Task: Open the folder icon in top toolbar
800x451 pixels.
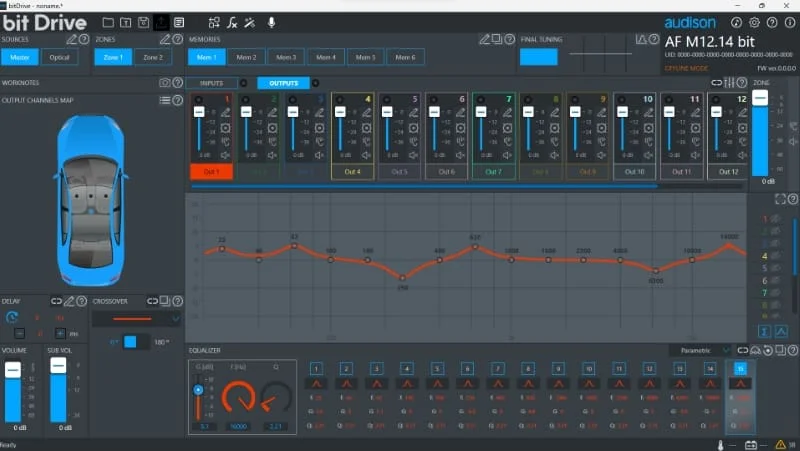Action: point(108,22)
